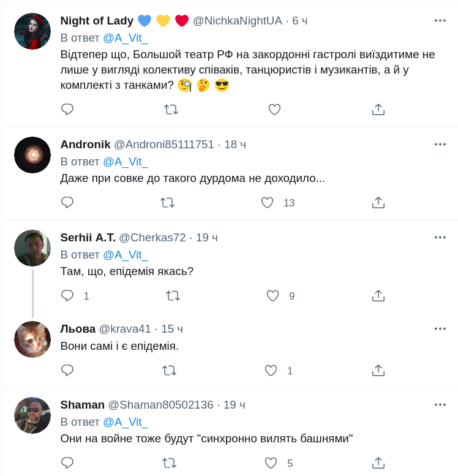Open more options menu on Andronik's tweet

pyautogui.click(x=440, y=145)
